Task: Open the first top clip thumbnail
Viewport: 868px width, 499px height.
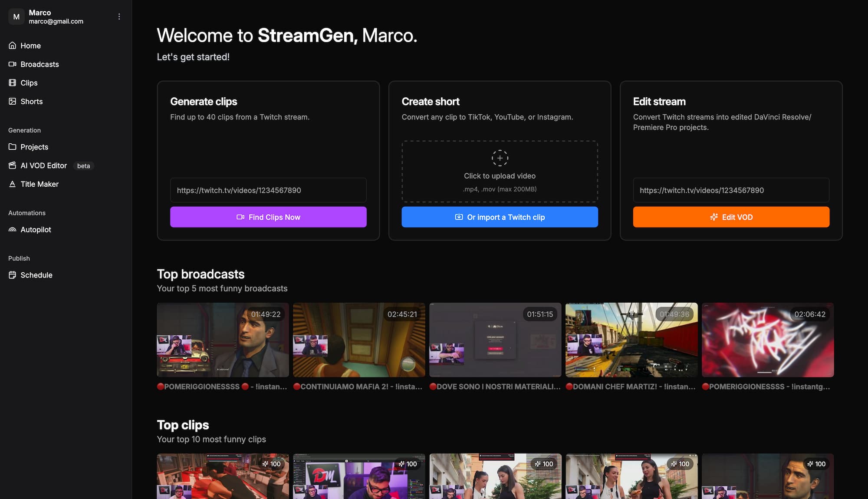Action: coord(223,476)
